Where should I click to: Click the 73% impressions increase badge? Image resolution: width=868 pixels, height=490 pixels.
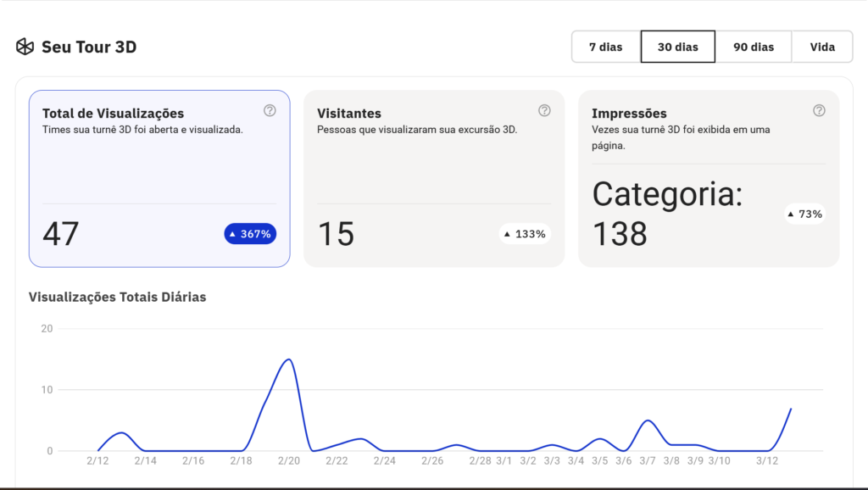[x=804, y=214]
